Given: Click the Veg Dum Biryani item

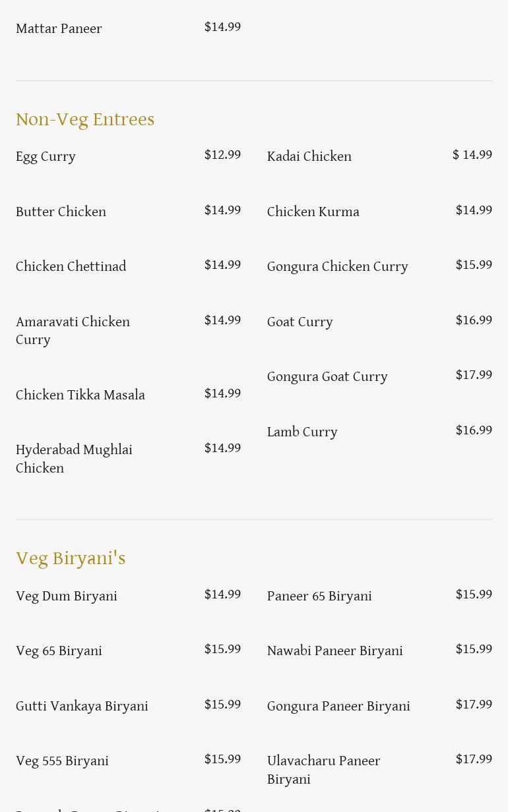Looking at the screenshot, I should point(67,596).
